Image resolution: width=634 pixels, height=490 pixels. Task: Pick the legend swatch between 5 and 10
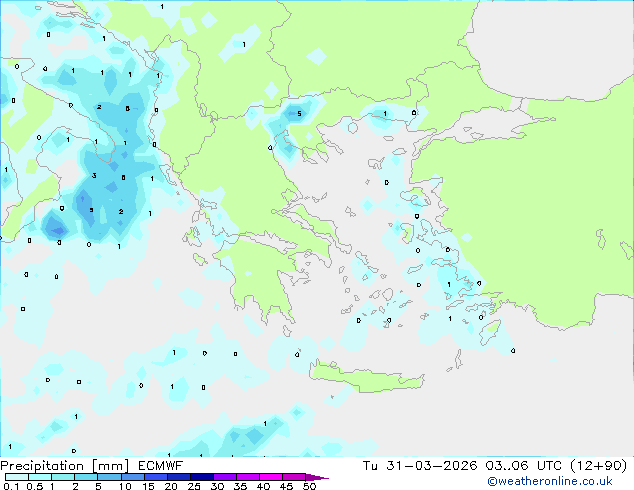[x=110, y=477]
